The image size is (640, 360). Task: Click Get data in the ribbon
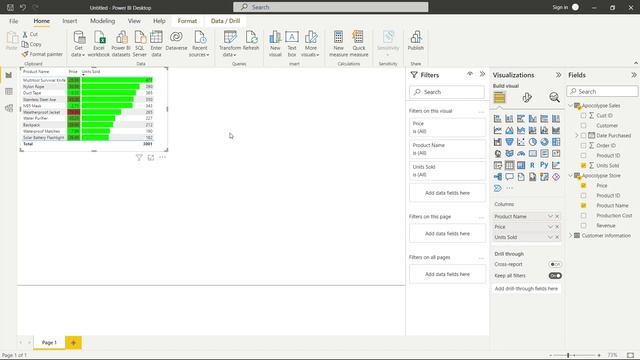[x=78, y=44]
